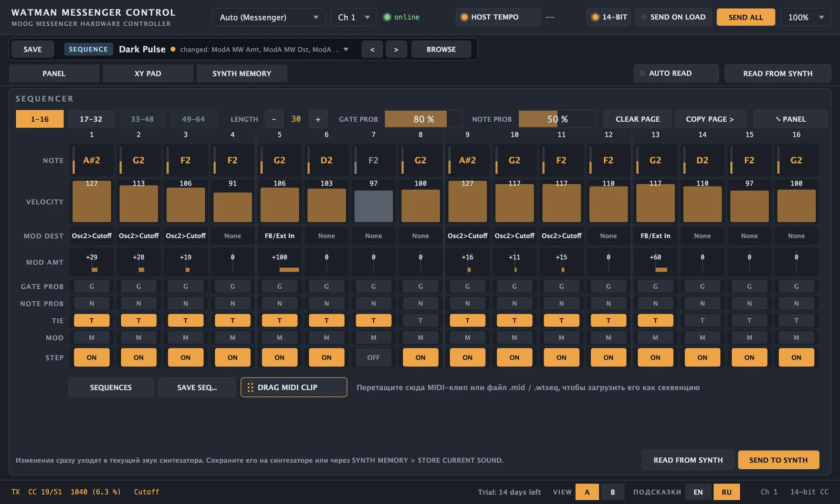Go to next preset with > button
Screen dimensions: 840x504
(396, 49)
